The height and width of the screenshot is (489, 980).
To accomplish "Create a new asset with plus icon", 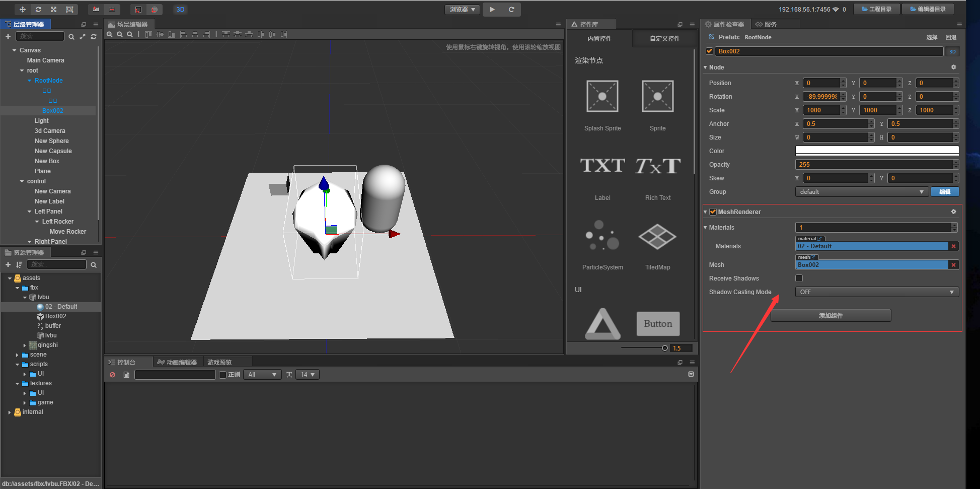I will point(8,264).
